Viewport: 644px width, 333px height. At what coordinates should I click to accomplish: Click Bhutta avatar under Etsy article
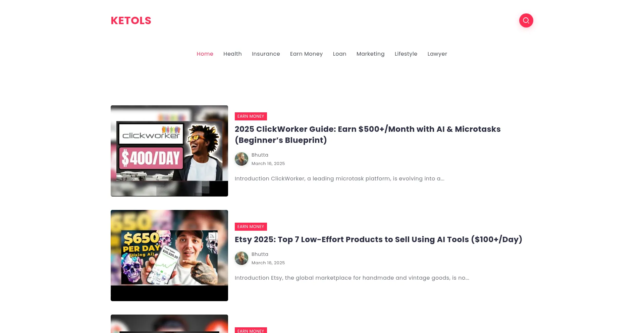pos(241,258)
